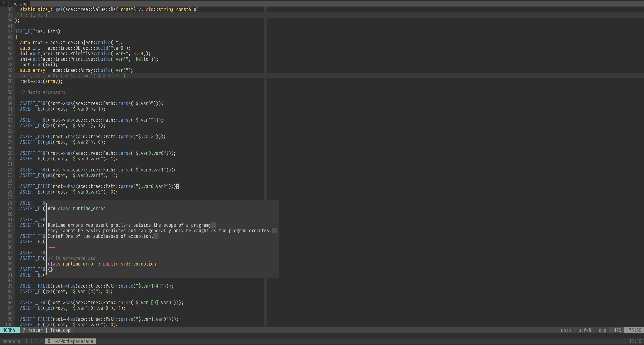Click ASSERT_FALSE on line 66
Image resolution: width=644 pixels, height=345 pixels.
pyautogui.click(x=35, y=137)
